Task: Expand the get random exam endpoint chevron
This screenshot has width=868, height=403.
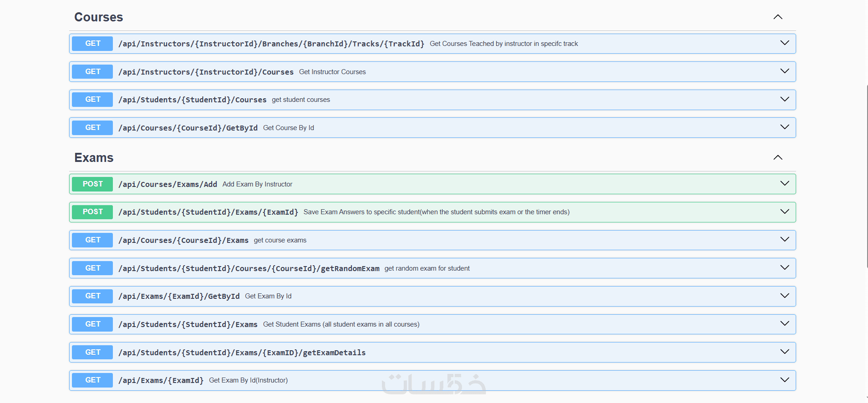Action: pos(784,268)
